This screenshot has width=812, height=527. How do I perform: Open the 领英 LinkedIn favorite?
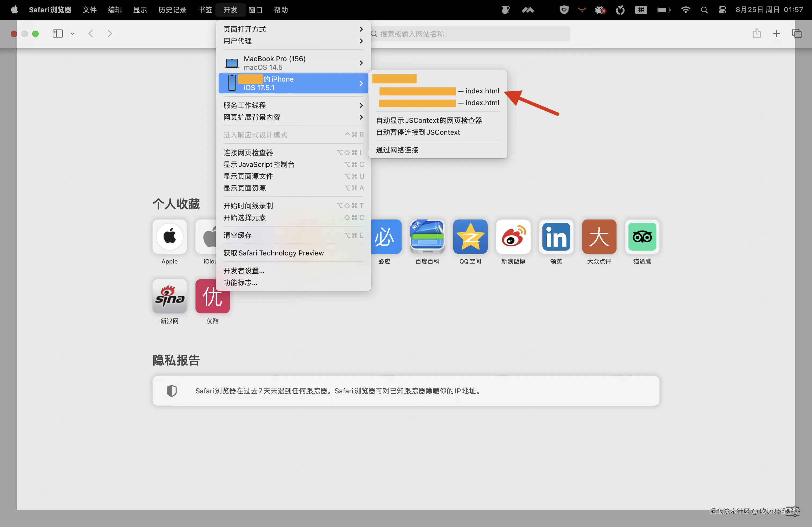[556, 237]
